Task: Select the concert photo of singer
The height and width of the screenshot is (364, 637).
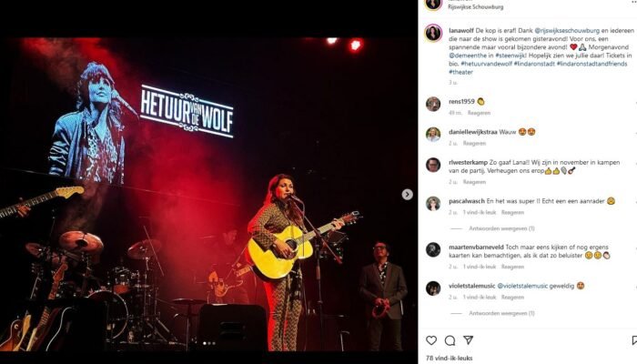Action: tap(208, 195)
